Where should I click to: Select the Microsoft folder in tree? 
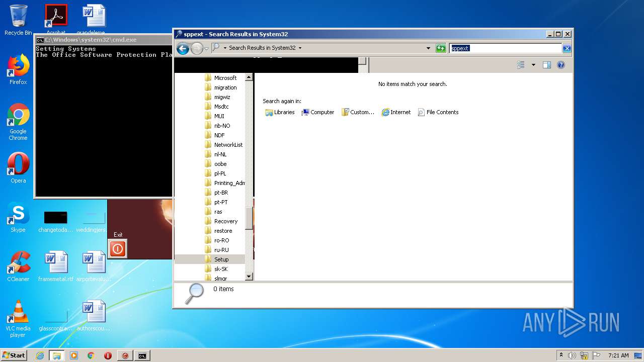[220, 78]
